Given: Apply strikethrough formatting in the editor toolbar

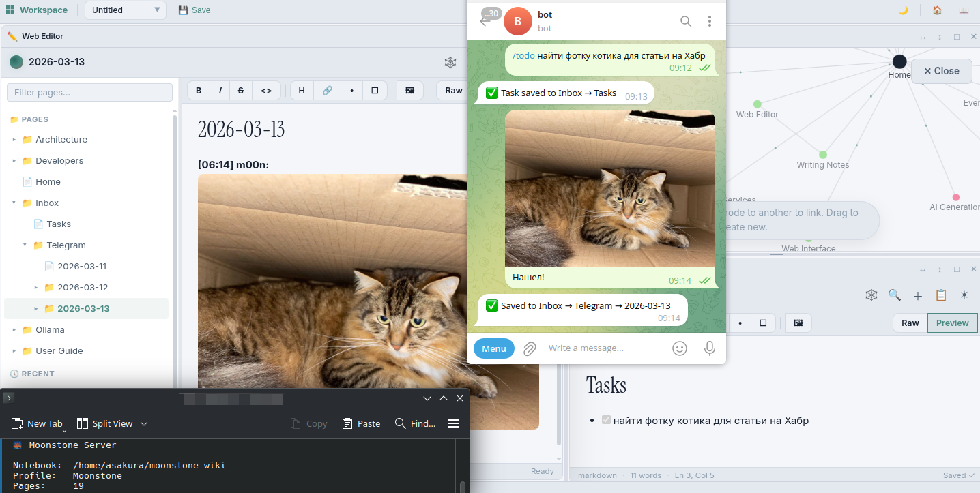Looking at the screenshot, I should pyautogui.click(x=240, y=90).
